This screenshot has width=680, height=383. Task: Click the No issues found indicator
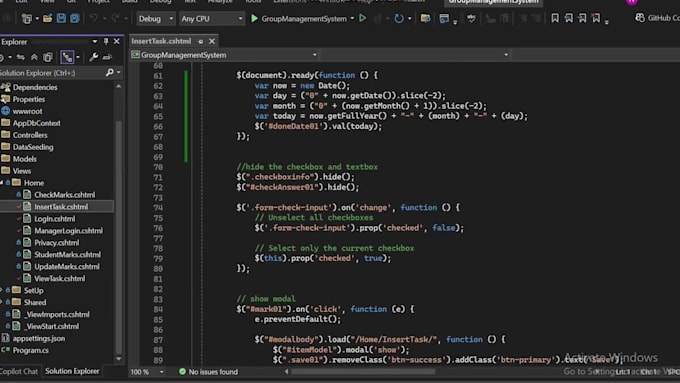pos(208,372)
